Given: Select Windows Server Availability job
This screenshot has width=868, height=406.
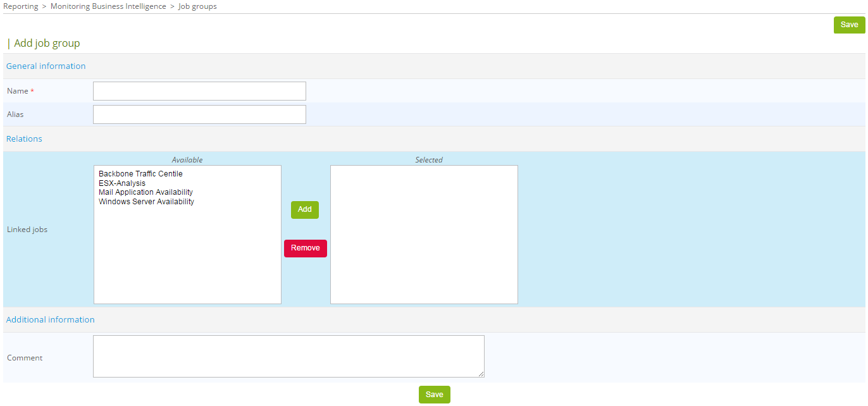Looking at the screenshot, I should [146, 201].
